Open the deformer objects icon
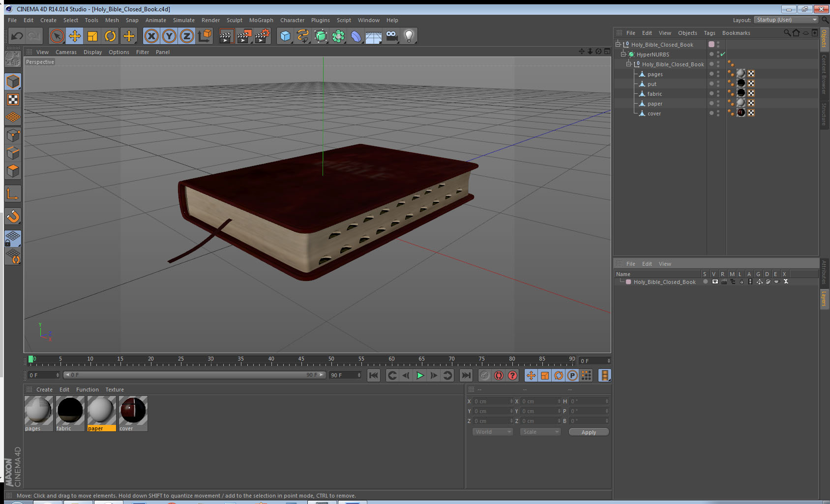The height and width of the screenshot is (504, 830). tap(356, 36)
